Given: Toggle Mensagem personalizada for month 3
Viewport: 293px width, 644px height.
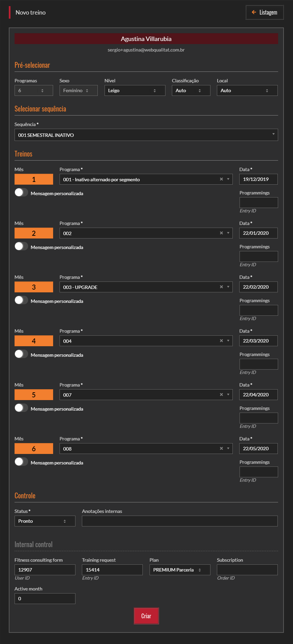Looking at the screenshot, I should [x=21, y=300].
